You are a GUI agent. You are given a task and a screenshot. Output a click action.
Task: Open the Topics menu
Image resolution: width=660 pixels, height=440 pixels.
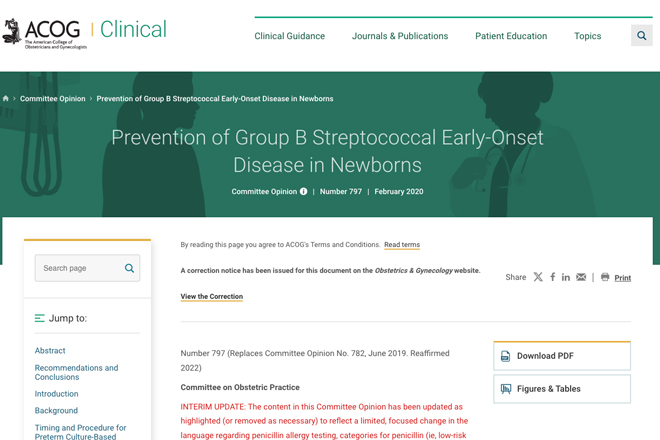click(588, 36)
